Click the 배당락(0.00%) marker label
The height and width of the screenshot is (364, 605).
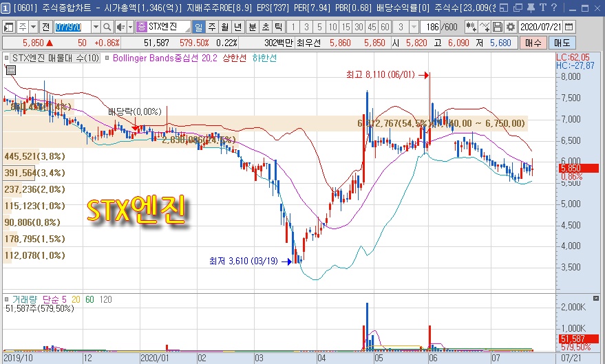[x=135, y=112]
